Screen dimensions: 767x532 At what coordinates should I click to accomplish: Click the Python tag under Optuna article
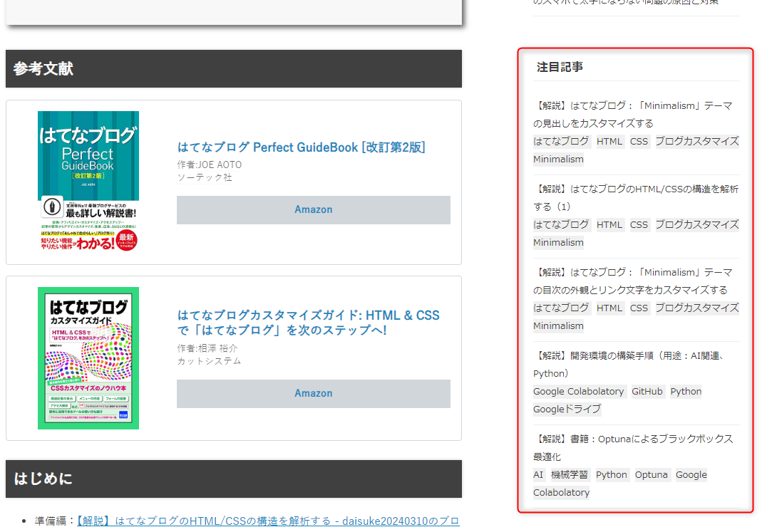(612, 475)
